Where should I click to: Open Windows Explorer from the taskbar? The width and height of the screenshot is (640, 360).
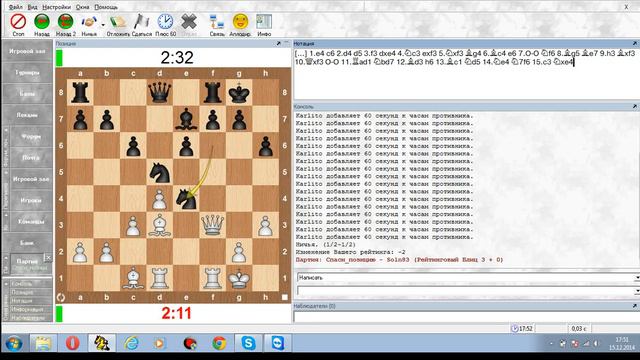tap(43, 343)
